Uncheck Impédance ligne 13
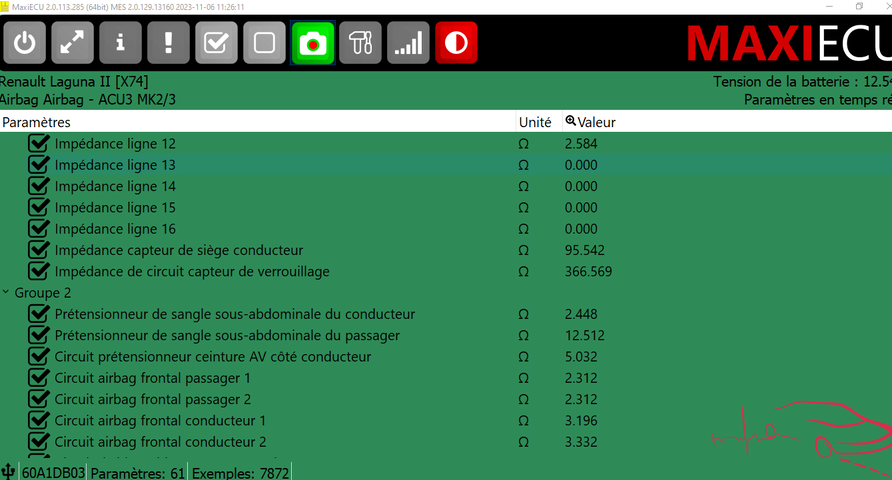Screen dimensions: 892x480 [39, 165]
